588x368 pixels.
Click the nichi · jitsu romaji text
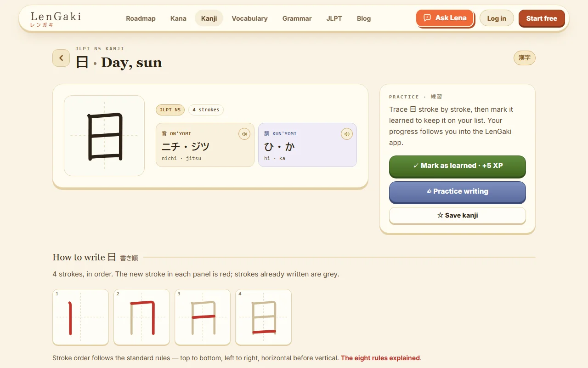pos(181,158)
